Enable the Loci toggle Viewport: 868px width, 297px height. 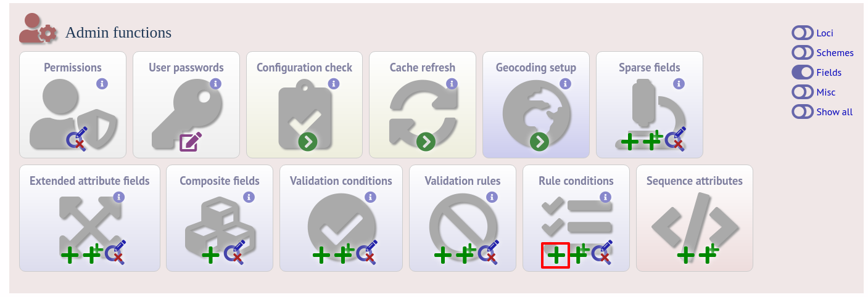click(803, 33)
